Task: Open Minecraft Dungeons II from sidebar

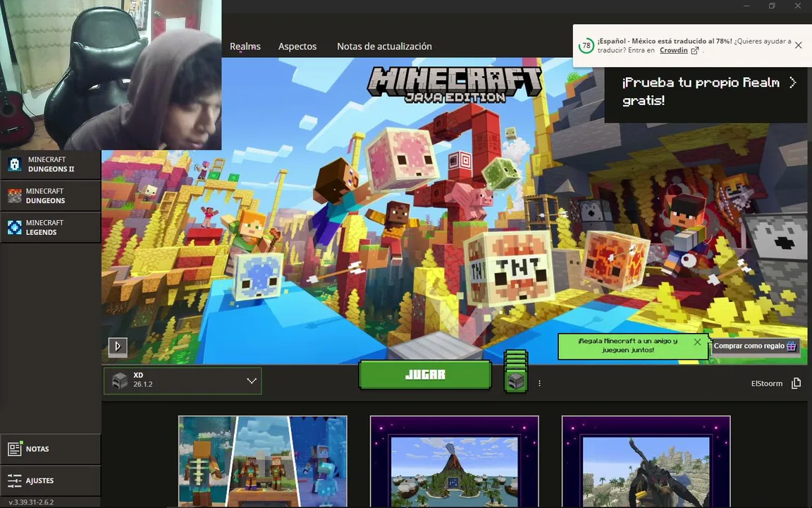Action: (x=51, y=164)
